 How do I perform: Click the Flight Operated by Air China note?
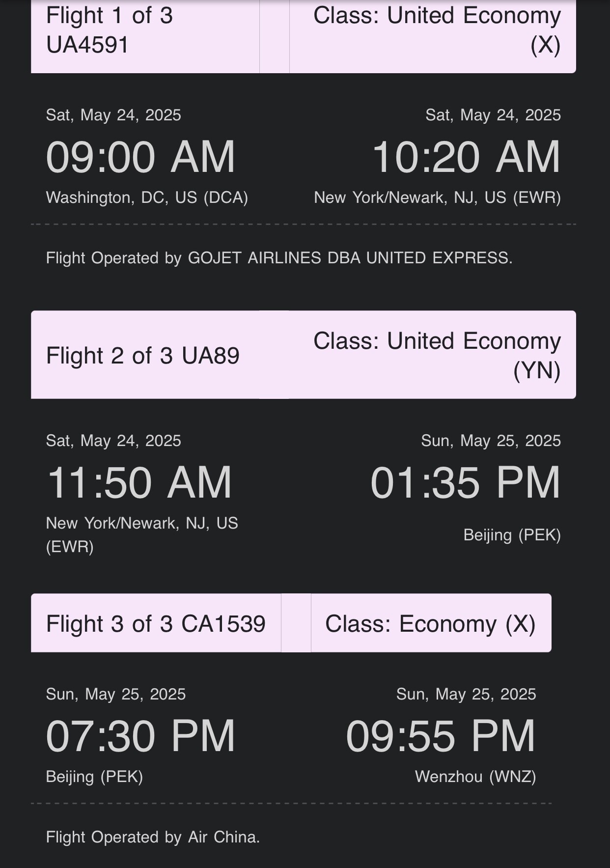pyautogui.click(x=153, y=837)
